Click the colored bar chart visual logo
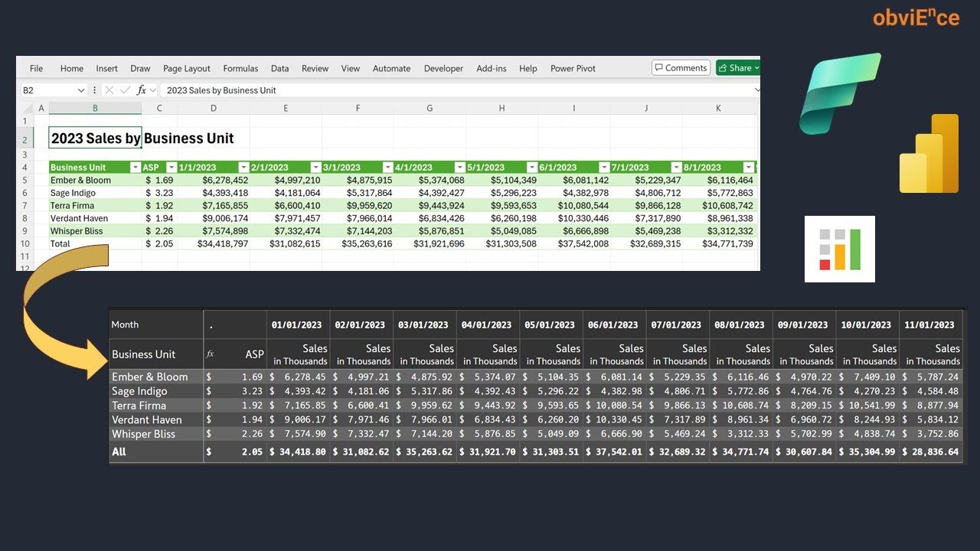Viewport: 980px width, 551px height. coord(840,249)
